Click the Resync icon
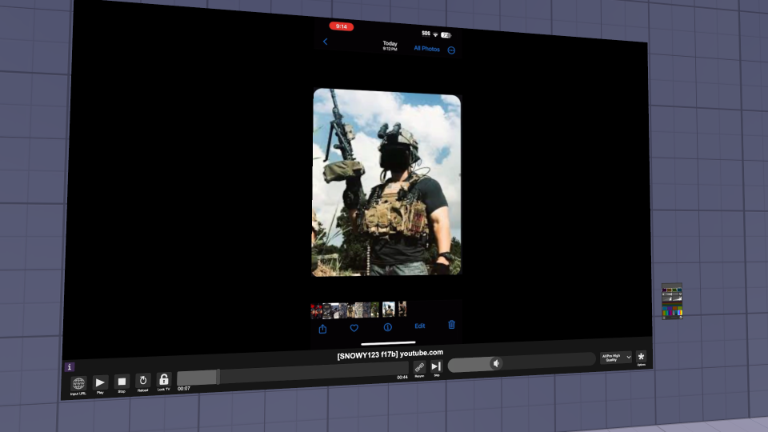Image resolution: width=768 pixels, height=432 pixels. tap(419, 368)
